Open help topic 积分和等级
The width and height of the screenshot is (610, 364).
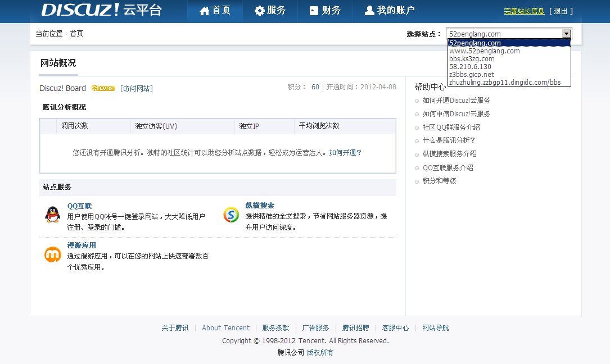pyautogui.click(x=439, y=180)
